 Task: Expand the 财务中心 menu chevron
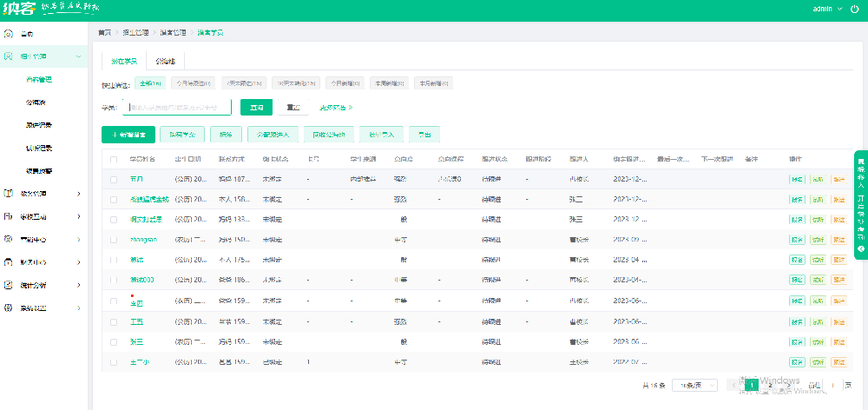click(79, 262)
